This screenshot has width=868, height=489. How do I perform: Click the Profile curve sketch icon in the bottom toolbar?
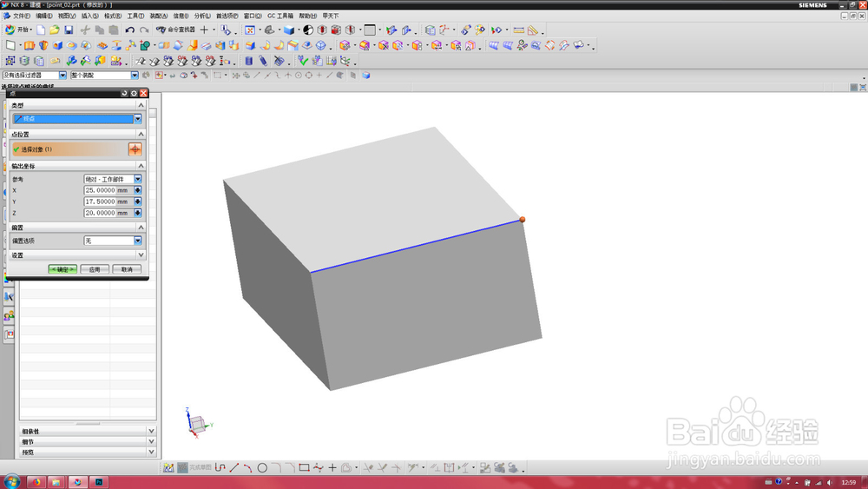220,468
